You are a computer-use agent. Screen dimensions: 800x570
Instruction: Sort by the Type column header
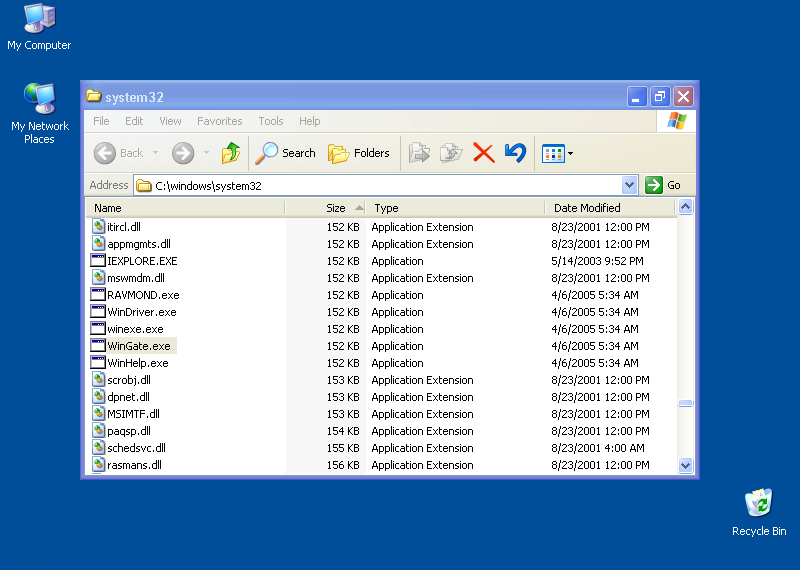456,208
